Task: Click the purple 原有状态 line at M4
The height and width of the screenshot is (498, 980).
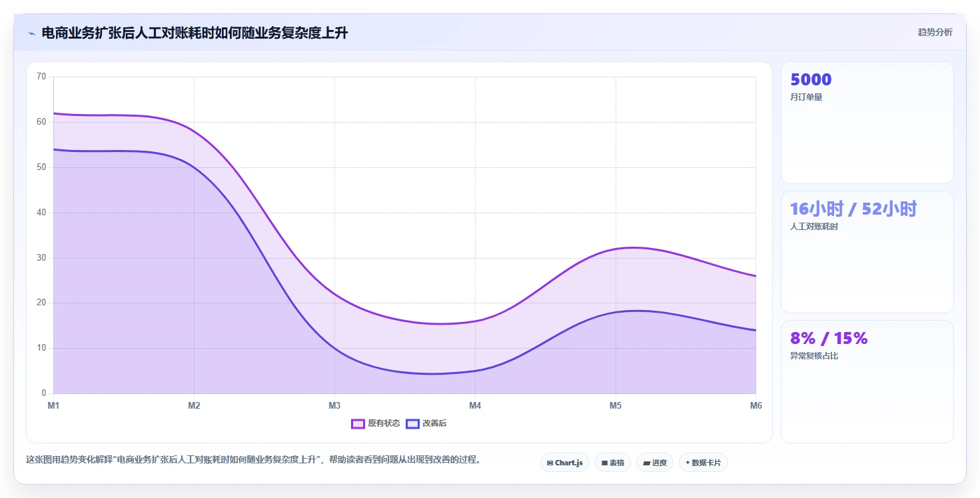Action: tap(475, 321)
